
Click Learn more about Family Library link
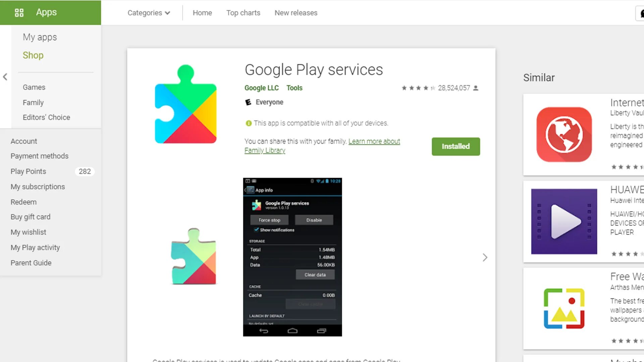pos(322,145)
